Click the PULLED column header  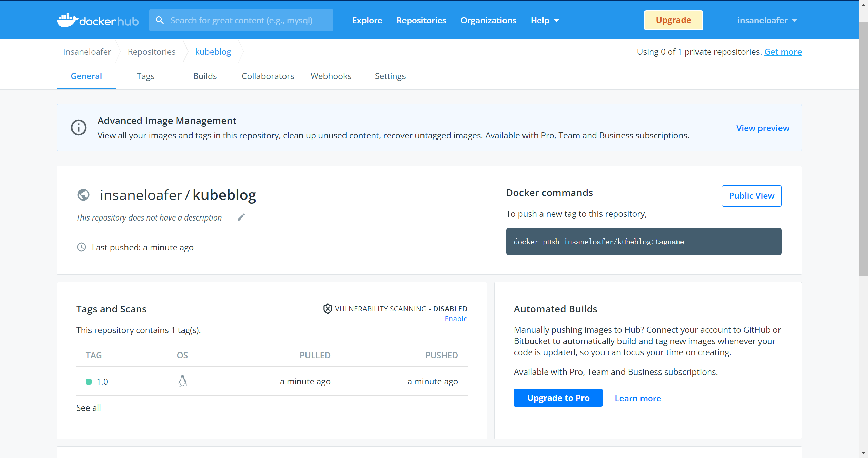click(x=315, y=355)
